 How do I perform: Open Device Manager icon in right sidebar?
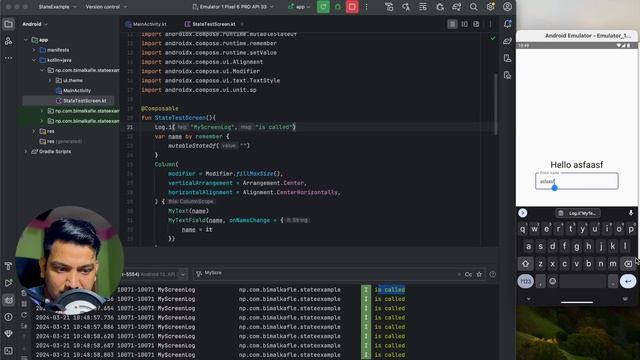[x=507, y=58]
